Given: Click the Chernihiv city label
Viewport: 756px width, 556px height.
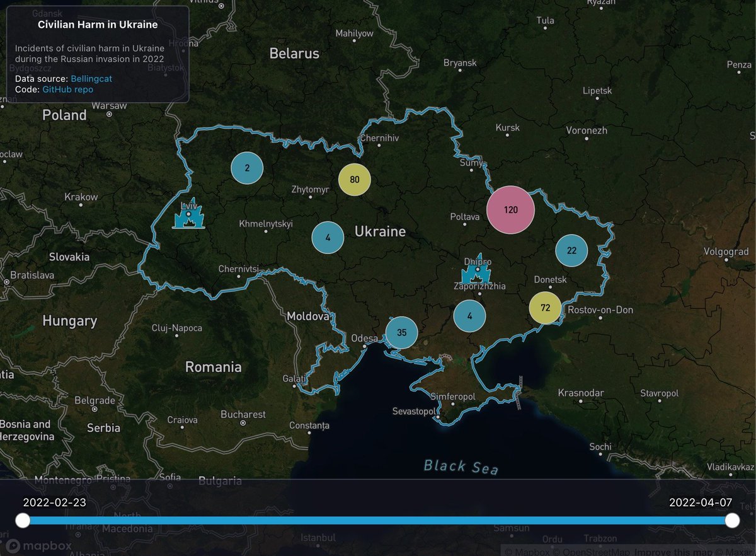Looking at the screenshot, I should (x=380, y=138).
